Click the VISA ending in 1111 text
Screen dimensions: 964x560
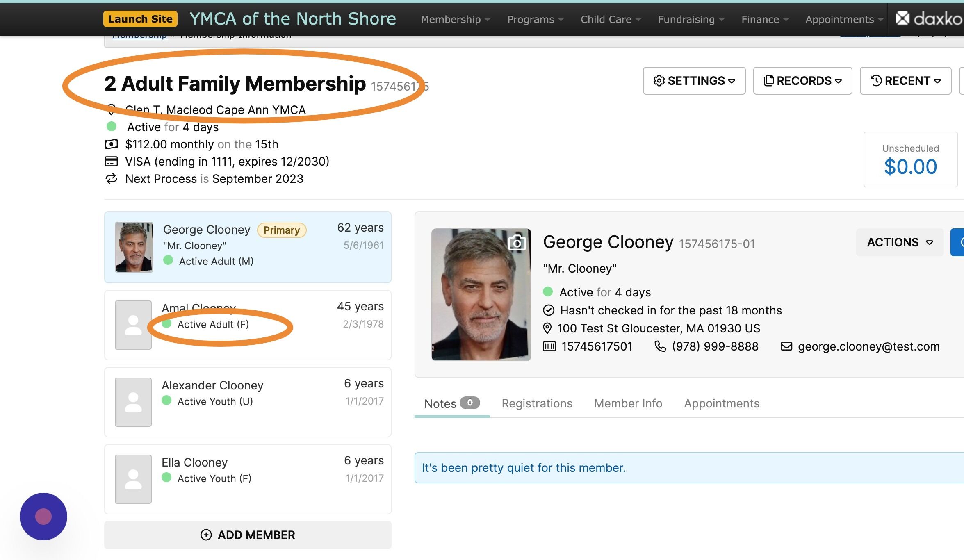(227, 162)
